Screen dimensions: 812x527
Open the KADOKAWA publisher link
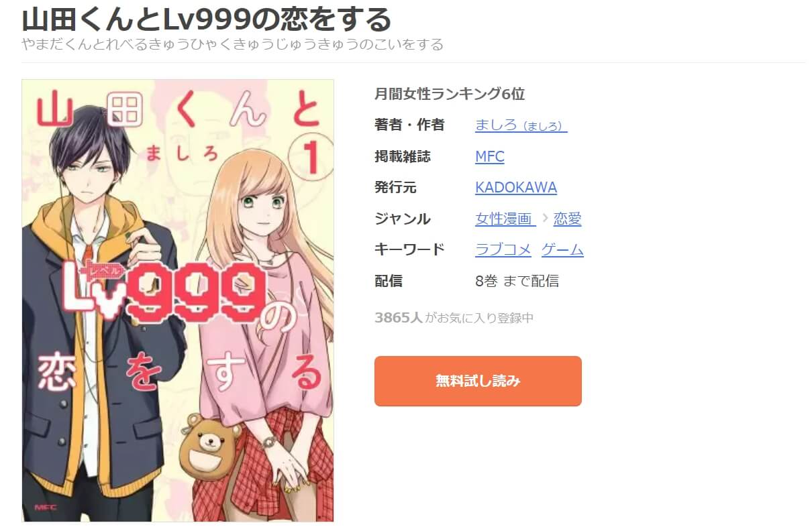(516, 187)
